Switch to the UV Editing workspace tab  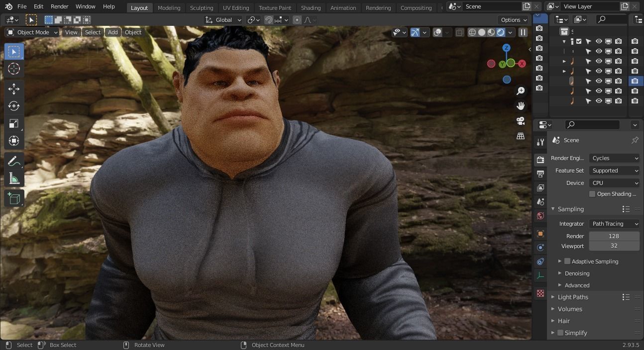point(236,7)
